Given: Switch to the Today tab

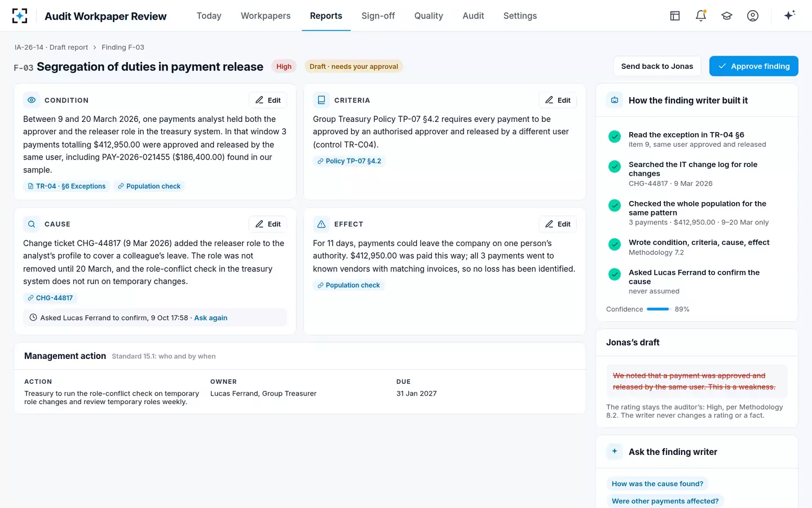Looking at the screenshot, I should pyautogui.click(x=209, y=16).
